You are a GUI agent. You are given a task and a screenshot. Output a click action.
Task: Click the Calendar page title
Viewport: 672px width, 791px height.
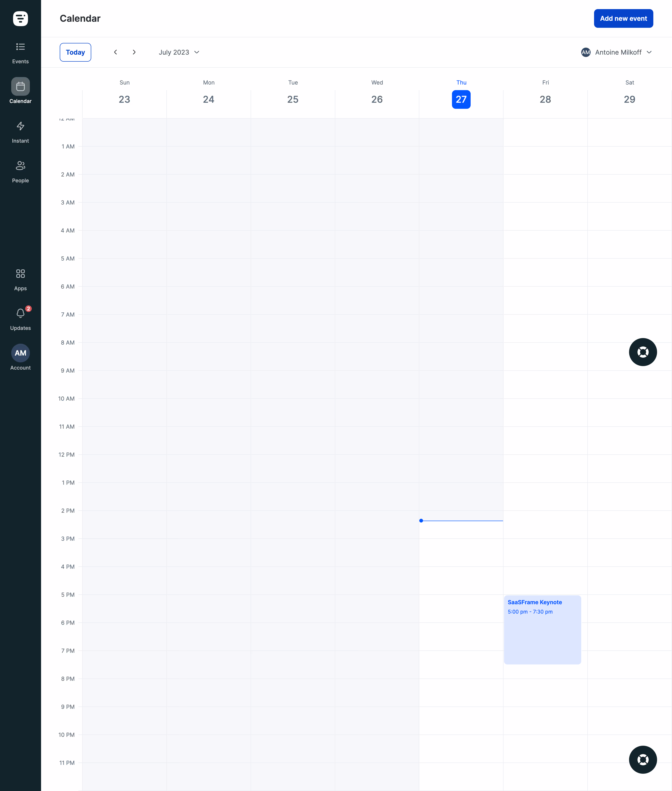point(80,18)
